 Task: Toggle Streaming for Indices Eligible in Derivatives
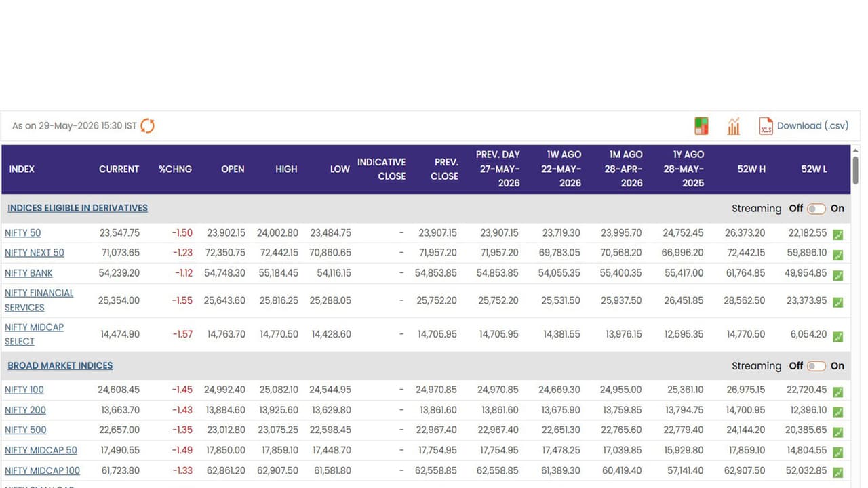pos(816,209)
